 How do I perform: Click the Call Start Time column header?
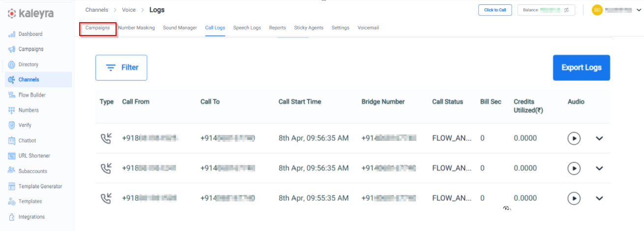pos(299,102)
